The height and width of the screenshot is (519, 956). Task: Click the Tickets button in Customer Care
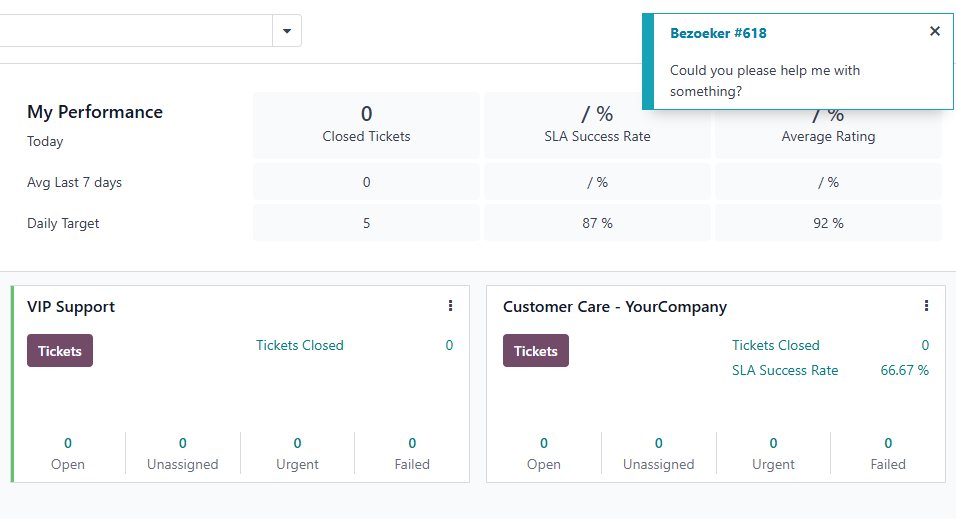click(536, 351)
